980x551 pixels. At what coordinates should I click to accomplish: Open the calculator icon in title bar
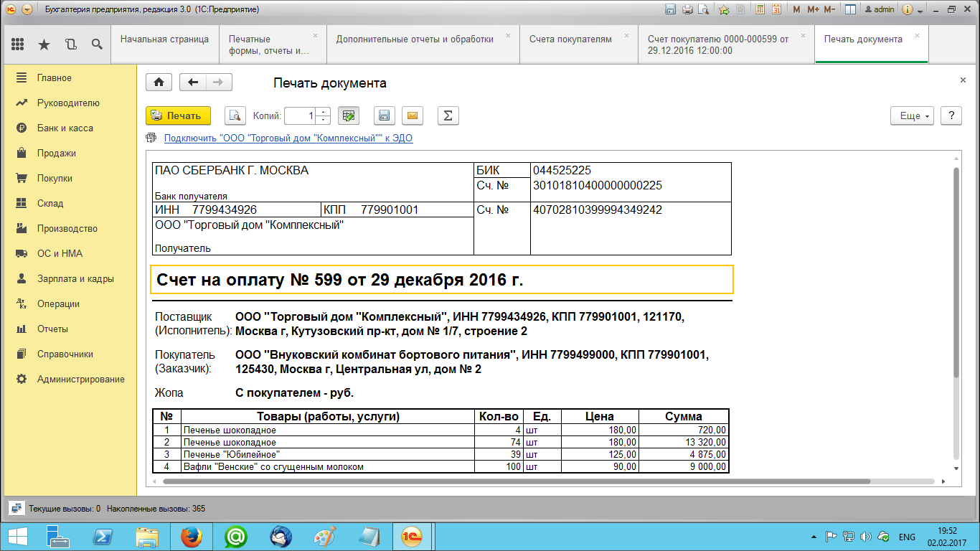[x=759, y=10]
